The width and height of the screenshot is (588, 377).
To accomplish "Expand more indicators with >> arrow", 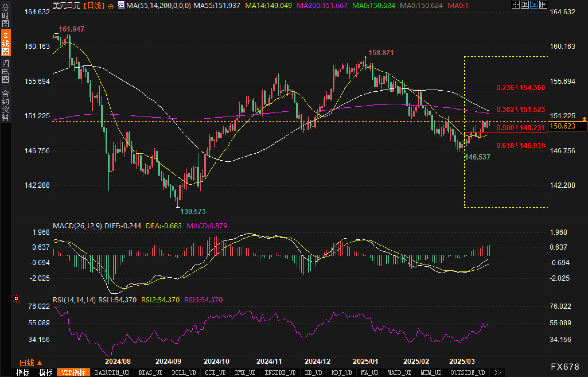I will click(x=498, y=372).
